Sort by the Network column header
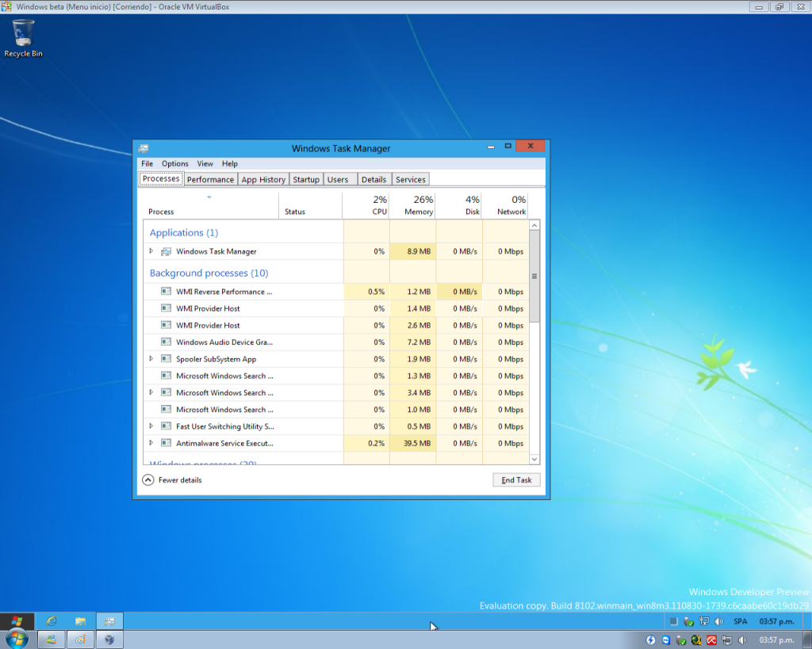The image size is (812, 649). 505,205
